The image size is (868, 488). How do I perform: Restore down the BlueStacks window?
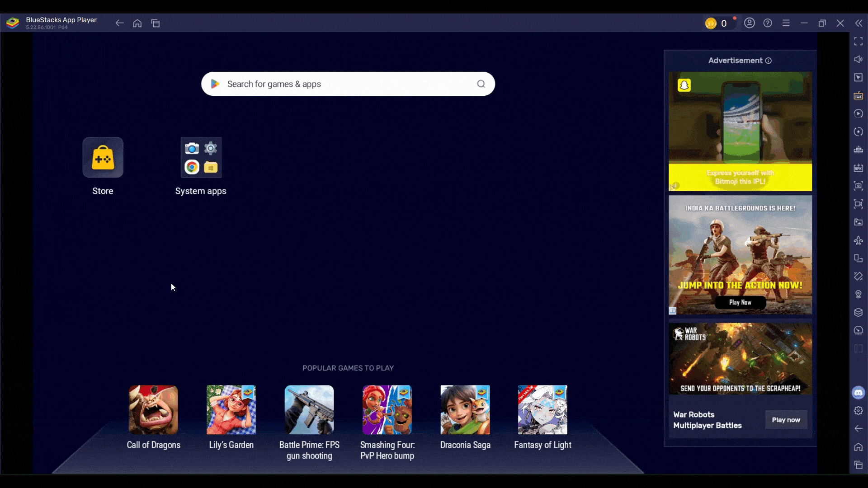tap(822, 23)
